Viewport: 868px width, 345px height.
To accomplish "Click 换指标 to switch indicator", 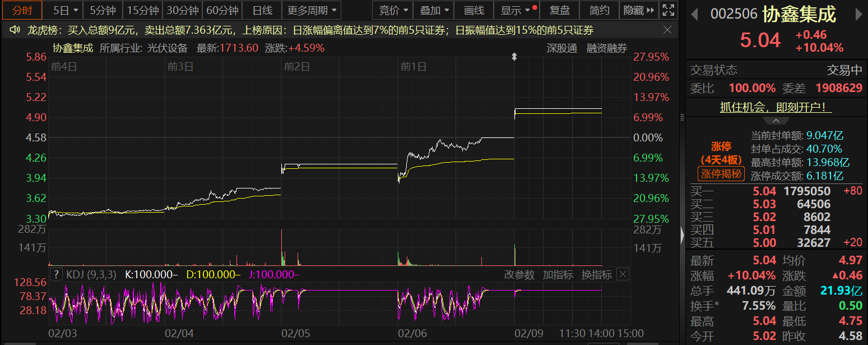I will (x=596, y=274).
